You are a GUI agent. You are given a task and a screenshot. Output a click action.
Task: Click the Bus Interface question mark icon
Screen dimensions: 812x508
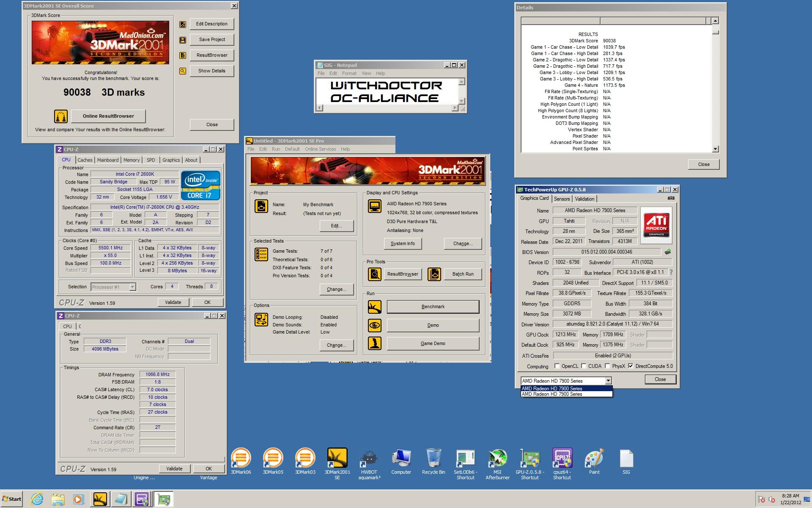click(671, 272)
